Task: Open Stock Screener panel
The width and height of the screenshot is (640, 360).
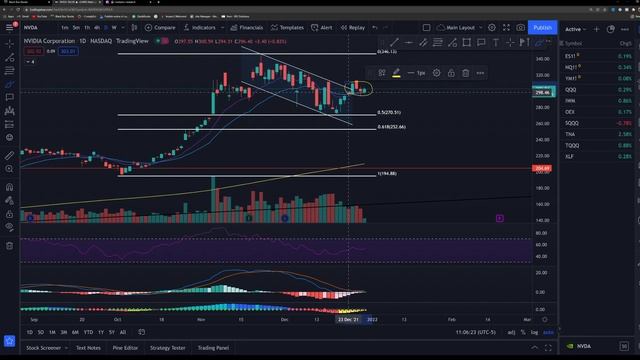Action: (43, 348)
